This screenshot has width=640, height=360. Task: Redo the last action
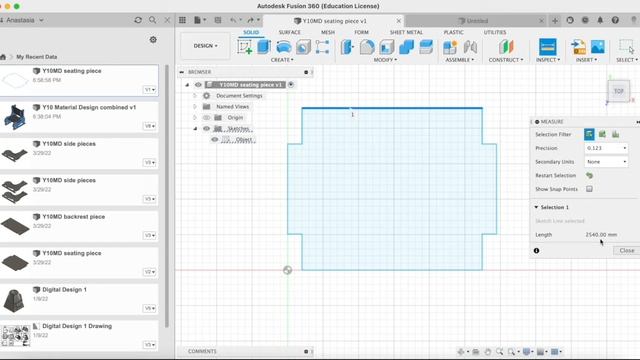click(252, 20)
